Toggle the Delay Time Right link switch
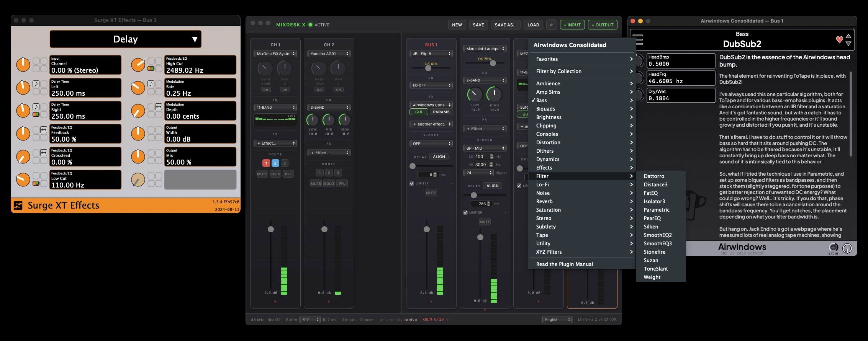 [x=36, y=114]
